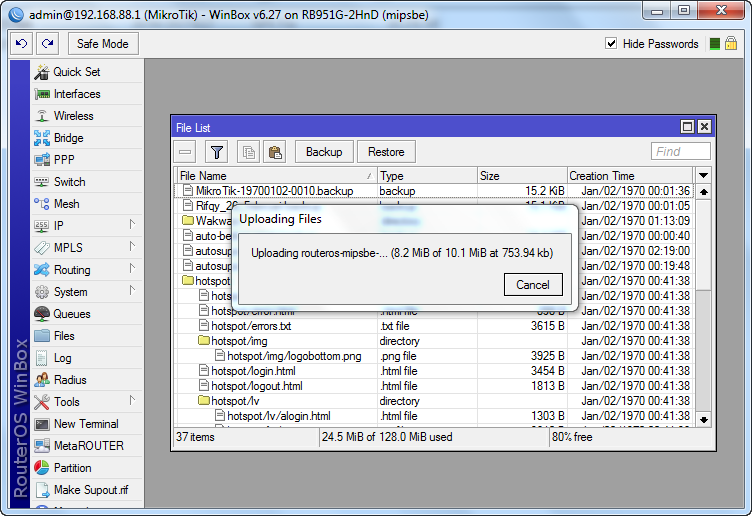
Task: Select the hotspot/lv directory row
Action: point(434,401)
